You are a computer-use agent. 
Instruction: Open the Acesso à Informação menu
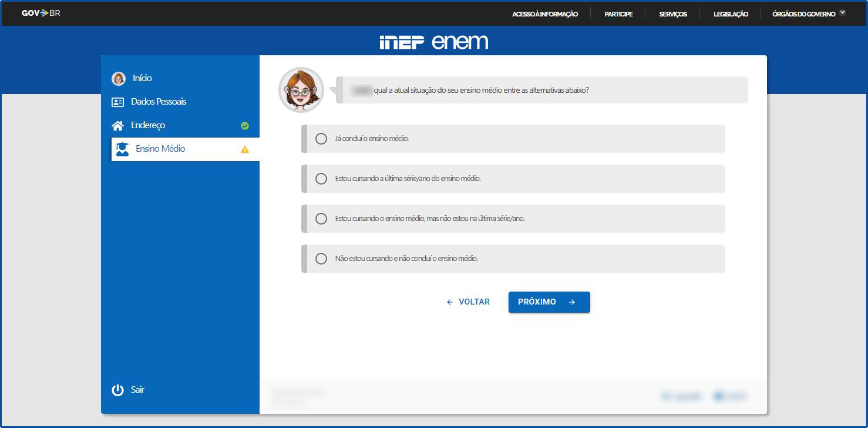click(x=545, y=14)
